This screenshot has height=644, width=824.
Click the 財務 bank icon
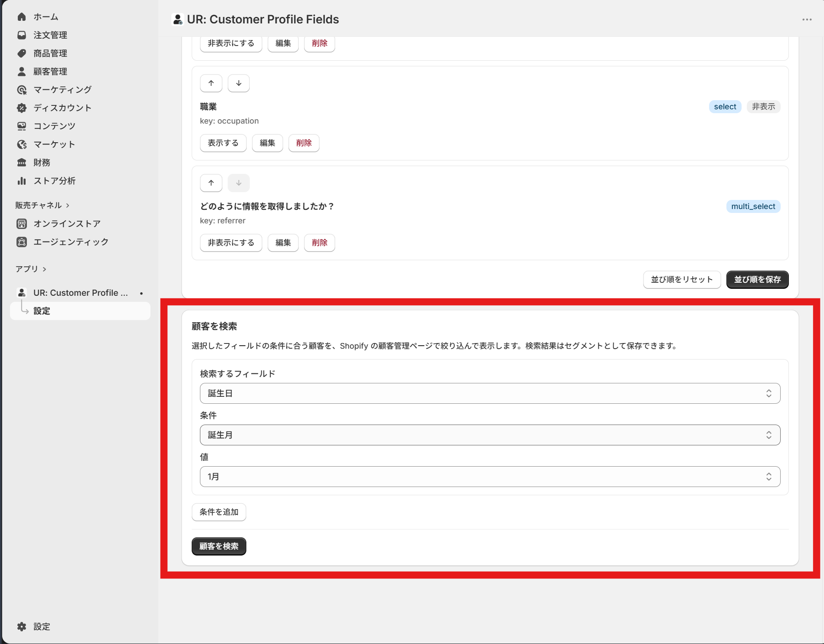pos(22,163)
